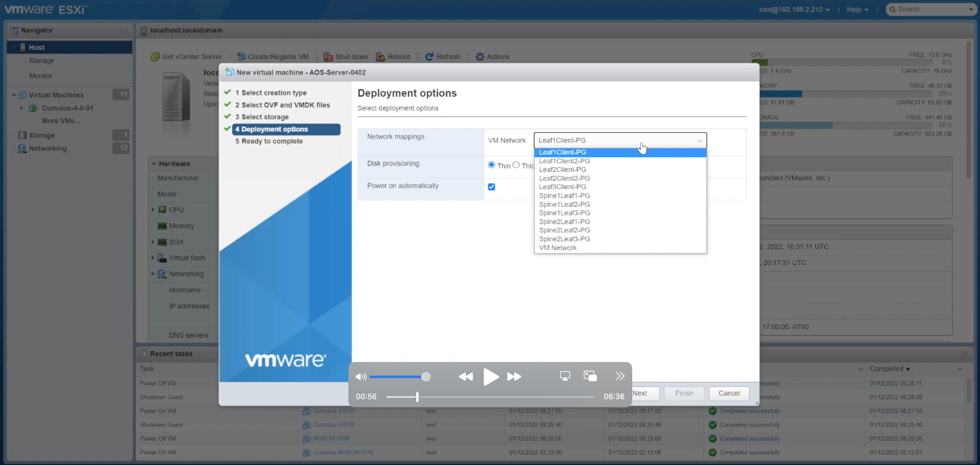This screenshot has height=465, width=980.
Task: Go to step 2 Select OVF and VMDK files
Action: [x=283, y=105]
